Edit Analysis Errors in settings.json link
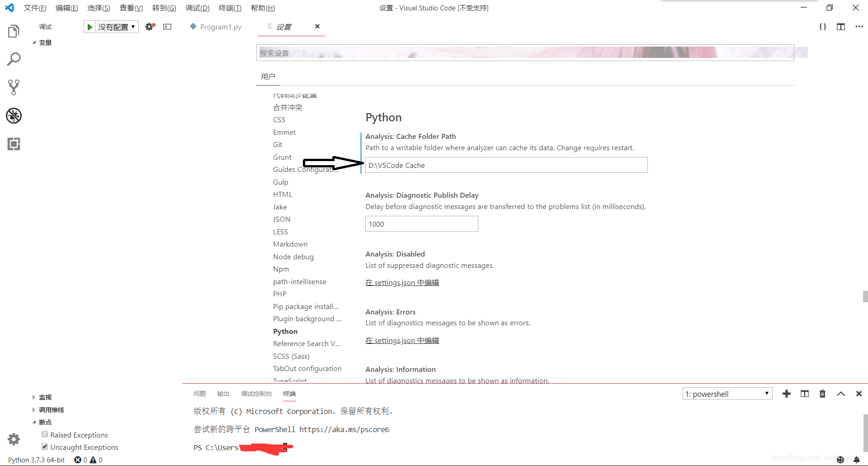The width and height of the screenshot is (868, 466). [x=402, y=340]
